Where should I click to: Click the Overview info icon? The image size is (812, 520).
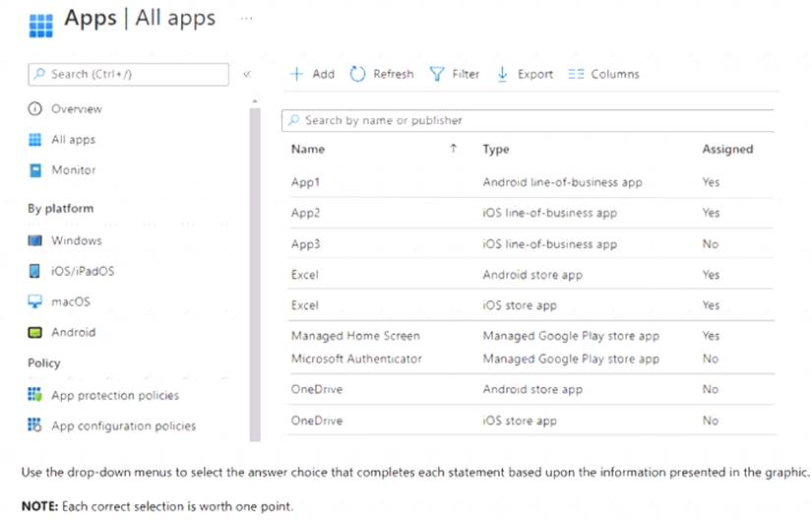[x=34, y=108]
